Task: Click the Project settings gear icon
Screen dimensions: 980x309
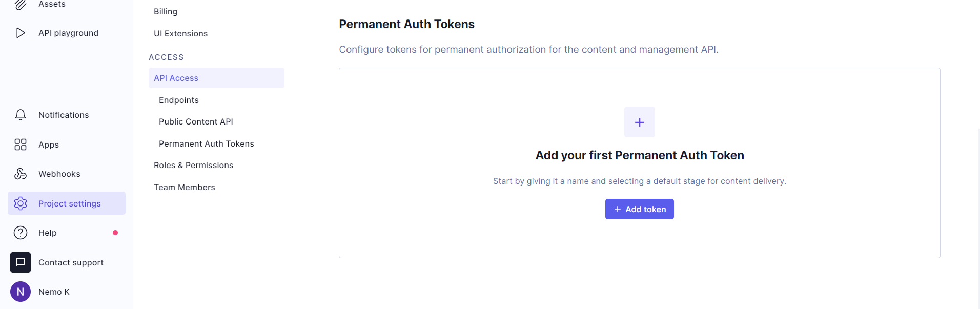Action: pyautogui.click(x=21, y=203)
